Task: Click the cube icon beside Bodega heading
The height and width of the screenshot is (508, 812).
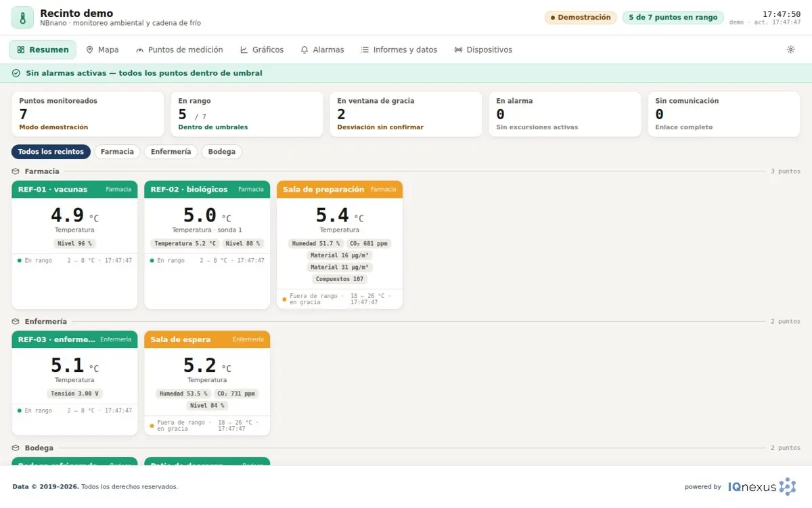Action: tap(16, 448)
